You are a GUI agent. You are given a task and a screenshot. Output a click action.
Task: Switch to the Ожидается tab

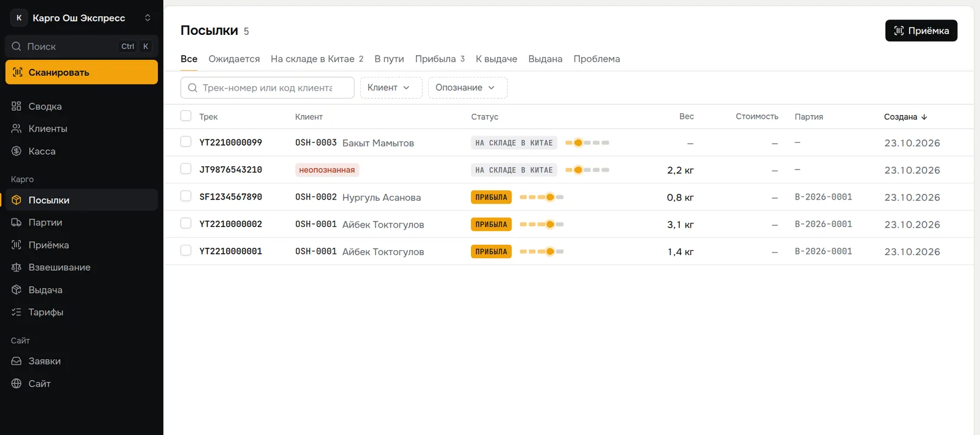coord(234,59)
